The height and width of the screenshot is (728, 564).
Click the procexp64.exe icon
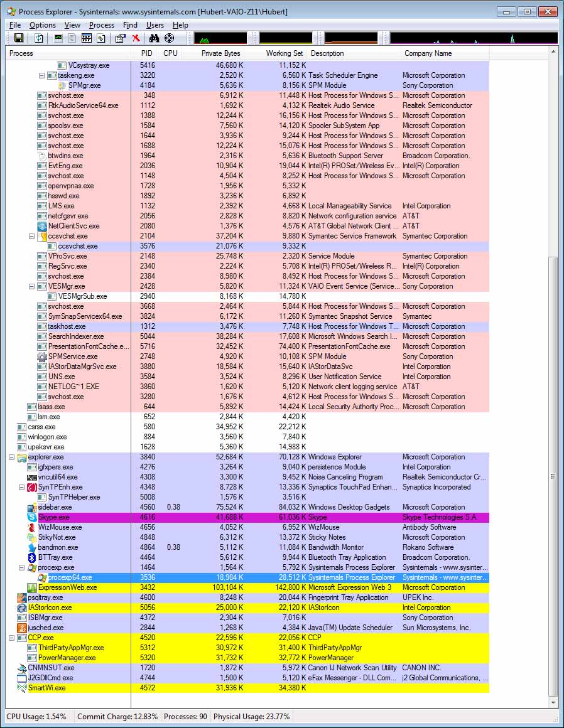(42, 577)
